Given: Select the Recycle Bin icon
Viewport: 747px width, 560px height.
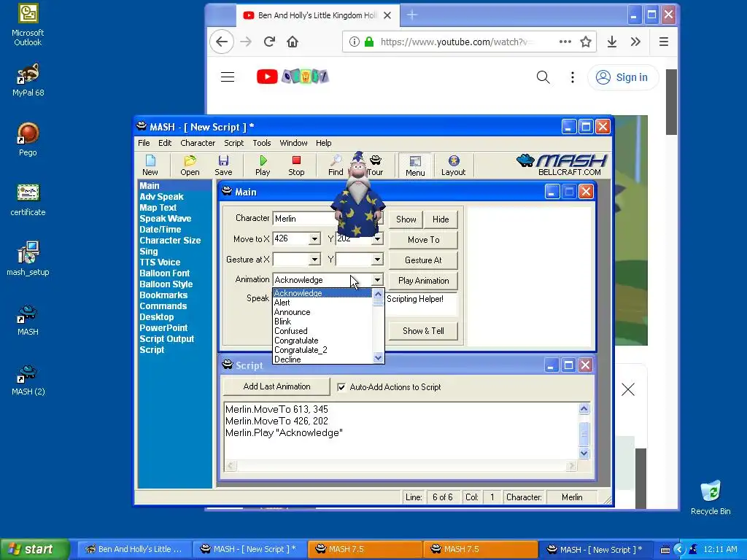Looking at the screenshot, I should click(x=711, y=497).
